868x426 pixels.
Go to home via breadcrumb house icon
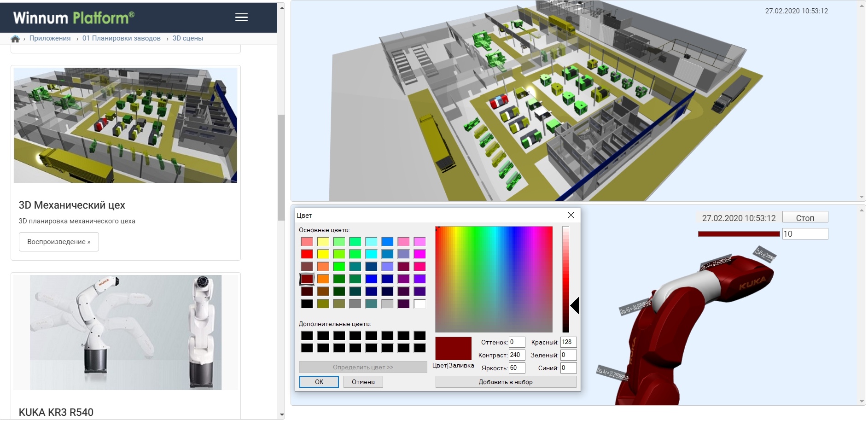click(x=15, y=39)
